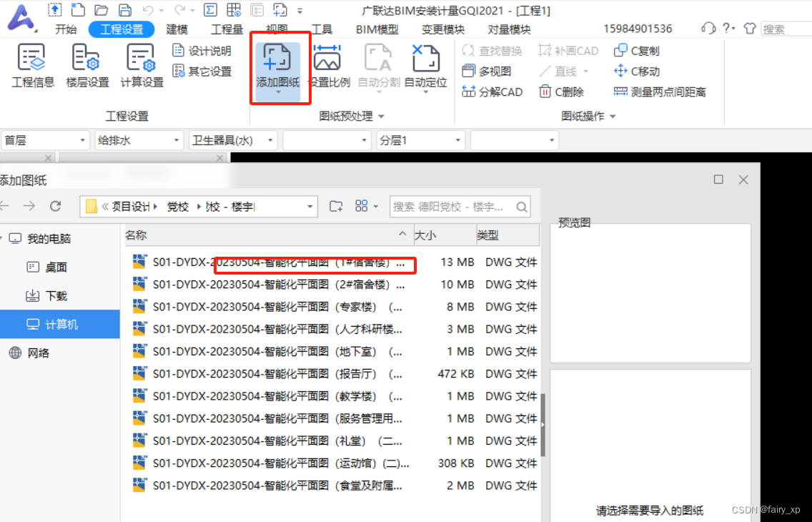Open 设计说明 design notes
This screenshot has width=812, height=522.
(x=202, y=51)
